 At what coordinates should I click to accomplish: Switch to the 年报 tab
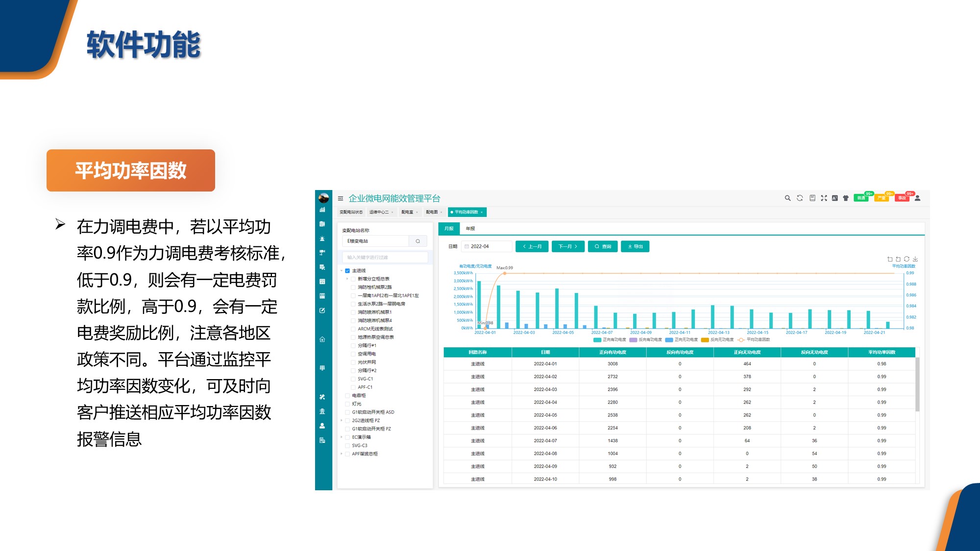(470, 229)
